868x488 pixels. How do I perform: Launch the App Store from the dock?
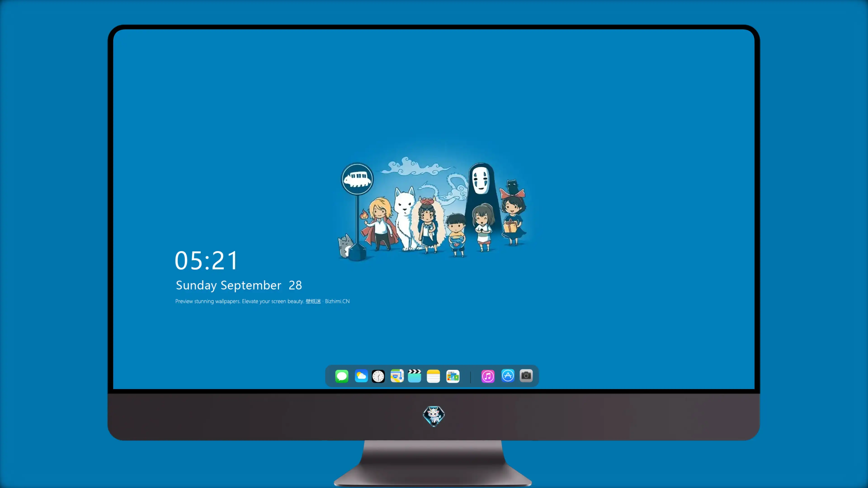[x=508, y=375]
